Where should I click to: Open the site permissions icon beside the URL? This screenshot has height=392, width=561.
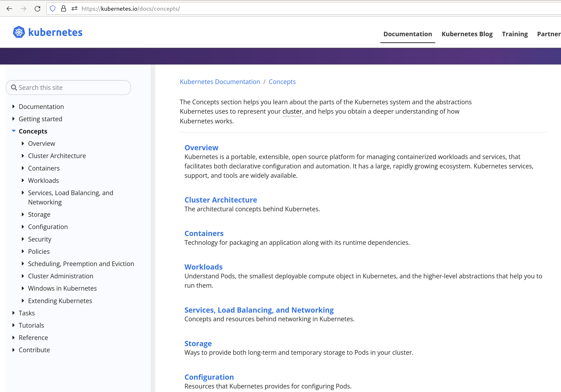[74, 9]
